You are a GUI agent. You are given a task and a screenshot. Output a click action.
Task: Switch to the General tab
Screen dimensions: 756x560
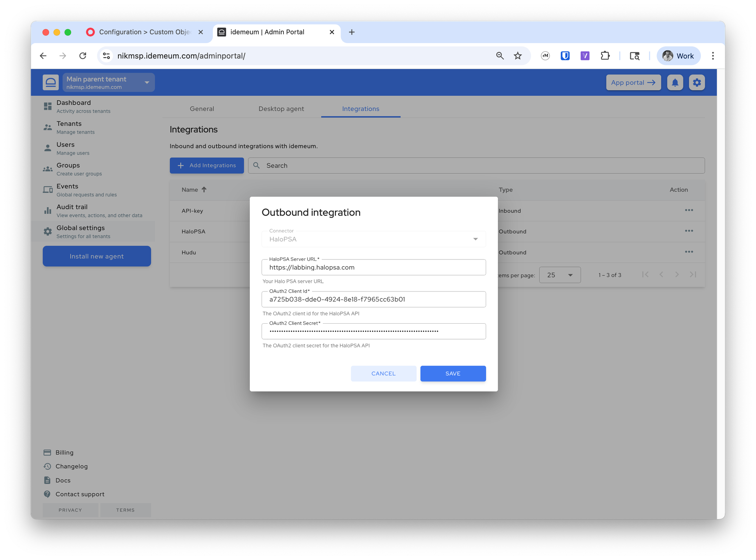[202, 109]
